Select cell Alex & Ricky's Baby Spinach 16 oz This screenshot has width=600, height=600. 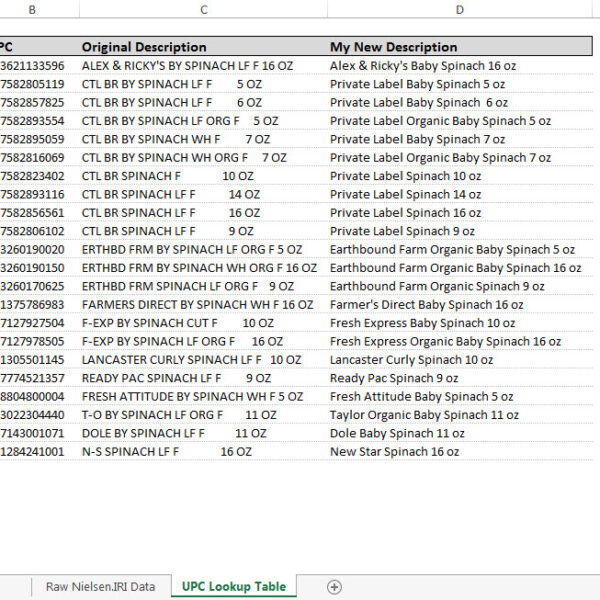[x=460, y=65]
